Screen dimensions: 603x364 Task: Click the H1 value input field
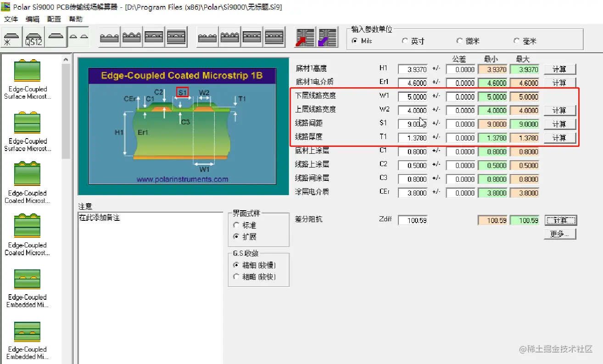(413, 69)
